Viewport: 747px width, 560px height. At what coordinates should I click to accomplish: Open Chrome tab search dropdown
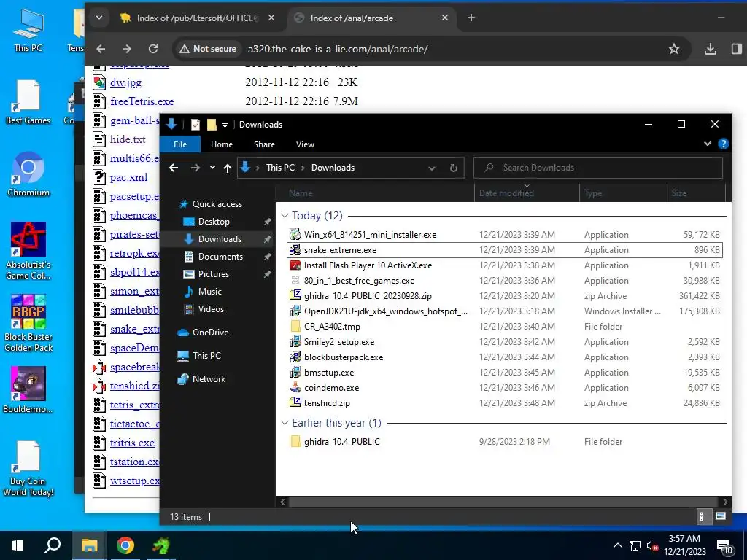[x=99, y=17]
